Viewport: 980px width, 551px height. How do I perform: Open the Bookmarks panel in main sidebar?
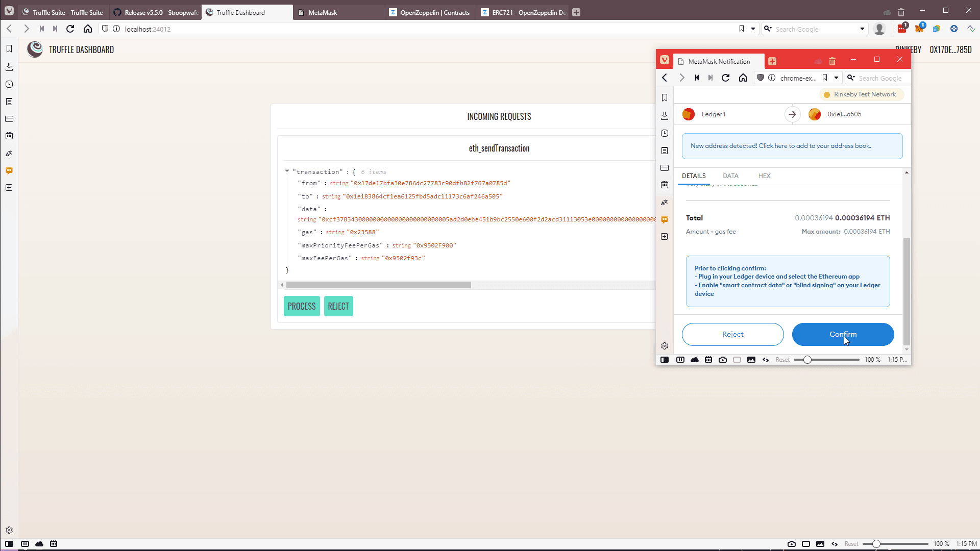click(9, 49)
